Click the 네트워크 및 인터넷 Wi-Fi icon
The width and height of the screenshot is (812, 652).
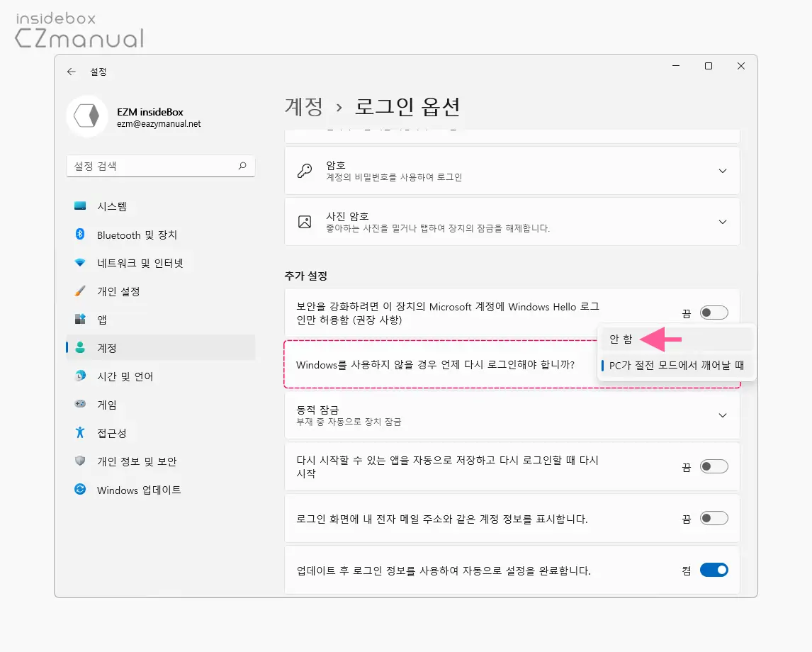(x=80, y=262)
